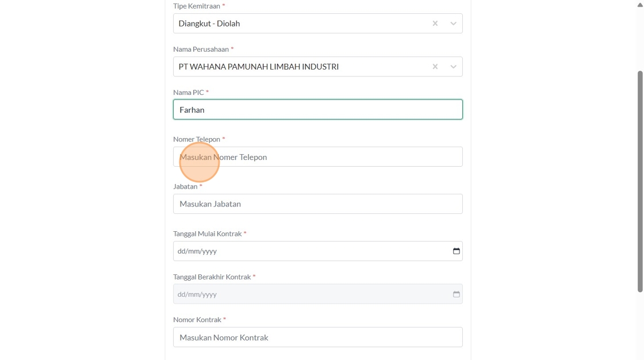644x360 pixels.
Task: Click the "Diangkut - Diolah" selected value
Action: pos(209,24)
